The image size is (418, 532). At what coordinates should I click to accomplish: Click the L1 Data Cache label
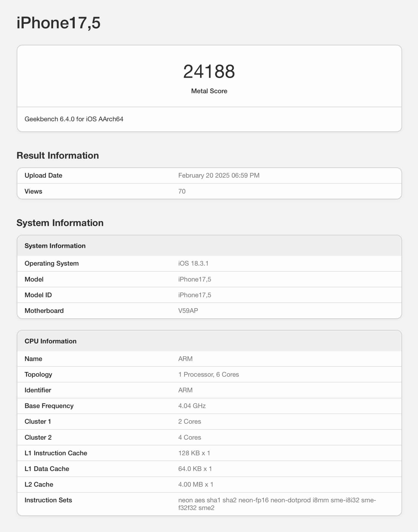click(47, 469)
